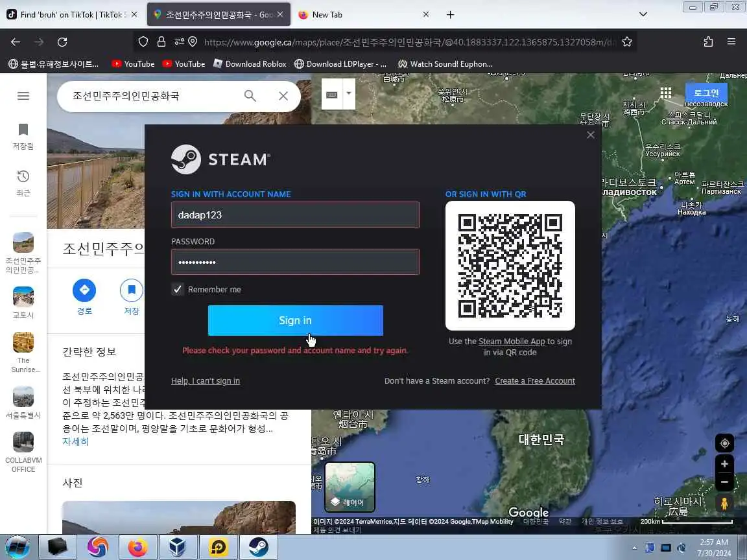Open Firefox from the taskbar
The height and width of the screenshot is (560, 747).
point(137,547)
